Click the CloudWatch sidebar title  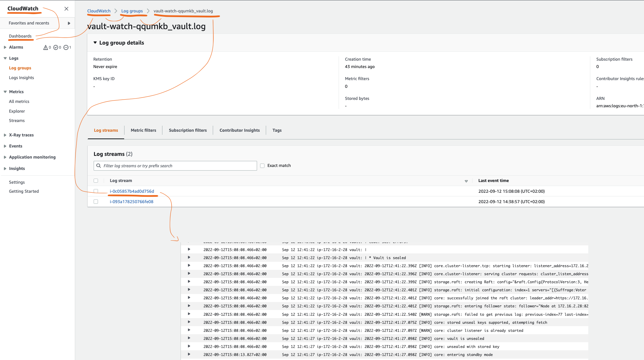23,9
